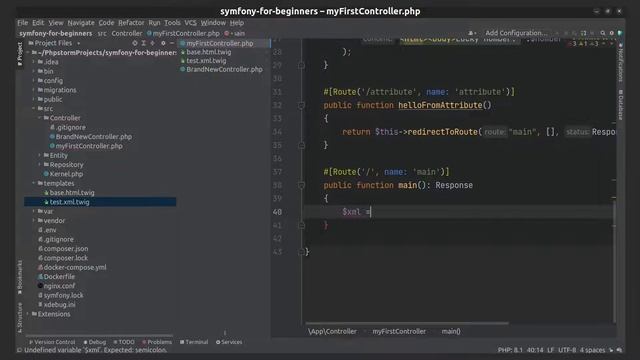This screenshot has height=360, width=640.
Task: Hide the Project tool window
Action: [172, 43]
